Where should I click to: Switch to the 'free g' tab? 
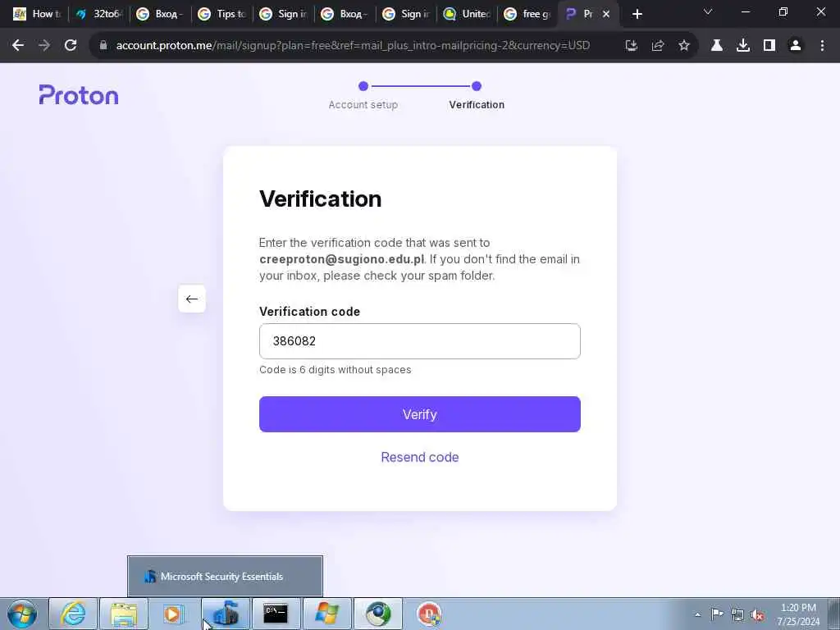click(529, 14)
